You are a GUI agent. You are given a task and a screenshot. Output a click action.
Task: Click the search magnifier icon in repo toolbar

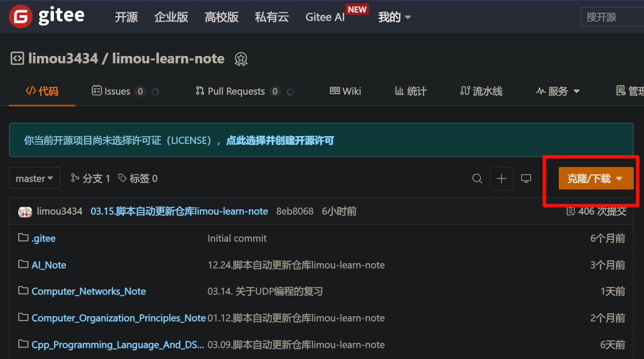click(477, 178)
